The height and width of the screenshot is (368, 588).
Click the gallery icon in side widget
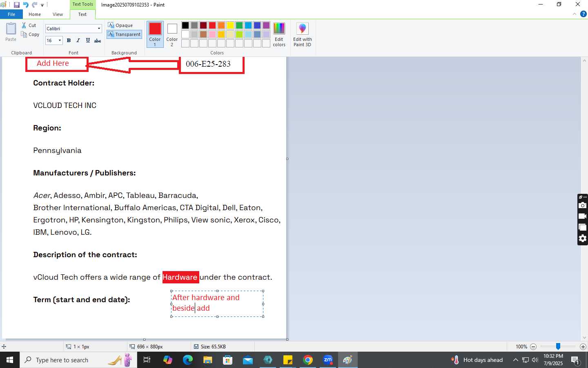583,227
